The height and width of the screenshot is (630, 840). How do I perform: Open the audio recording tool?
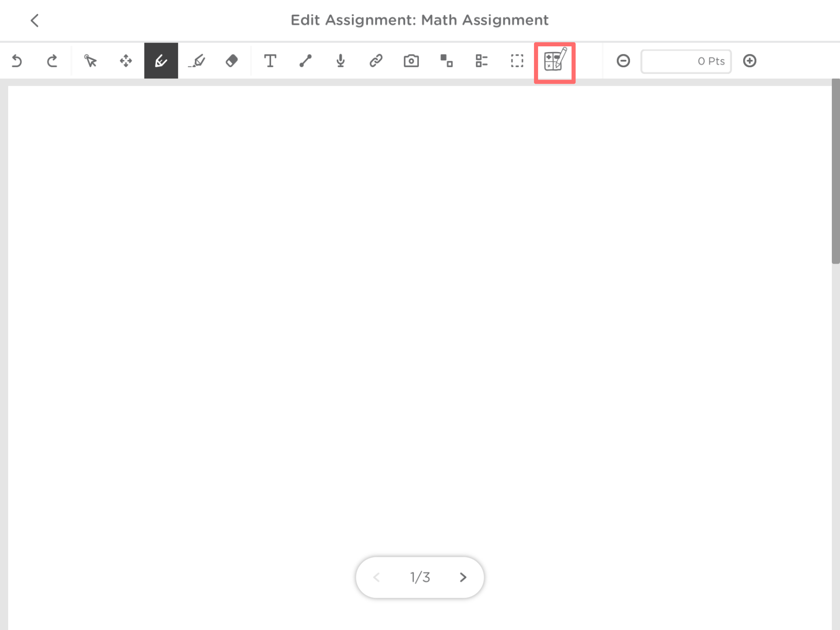(x=340, y=61)
